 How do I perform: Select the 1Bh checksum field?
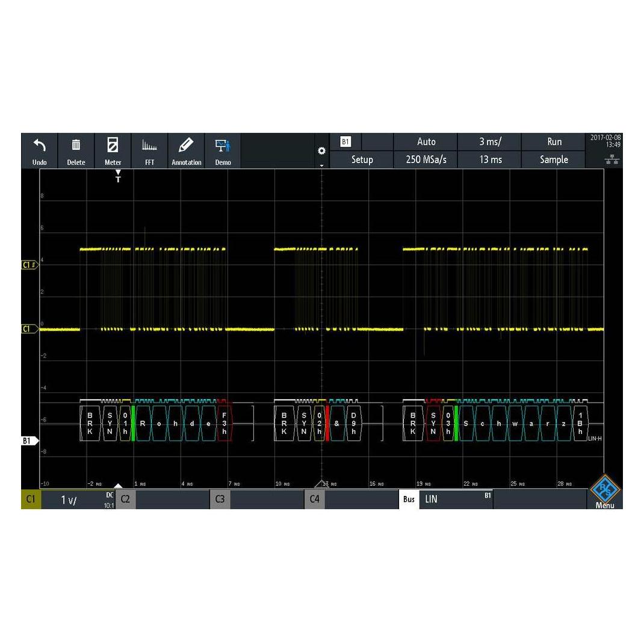pos(580,424)
